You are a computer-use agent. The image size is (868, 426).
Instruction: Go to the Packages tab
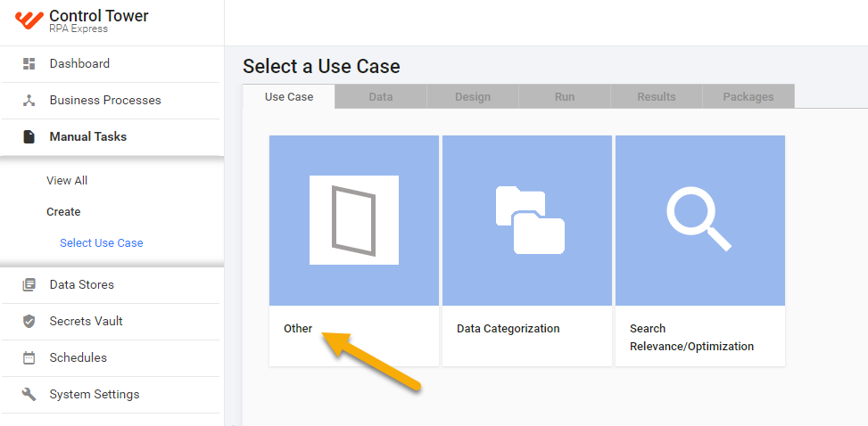coord(748,97)
